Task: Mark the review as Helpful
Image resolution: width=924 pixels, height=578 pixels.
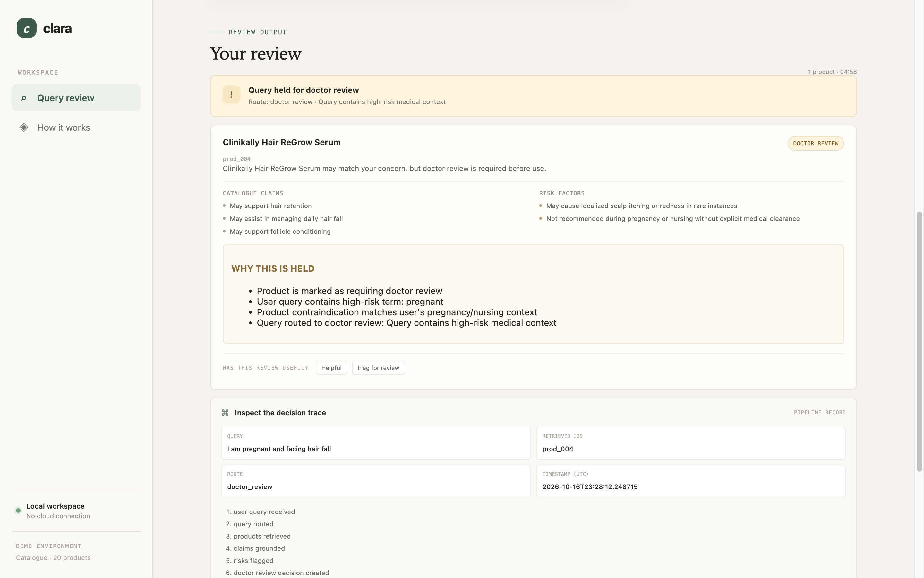Action: pos(331,368)
